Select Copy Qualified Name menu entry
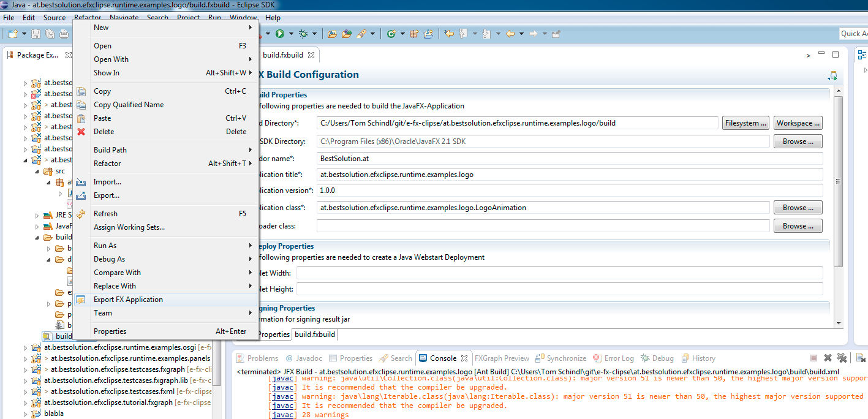Image resolution: width=868 pixels, height=419 pixels. (x=129, y=105)
